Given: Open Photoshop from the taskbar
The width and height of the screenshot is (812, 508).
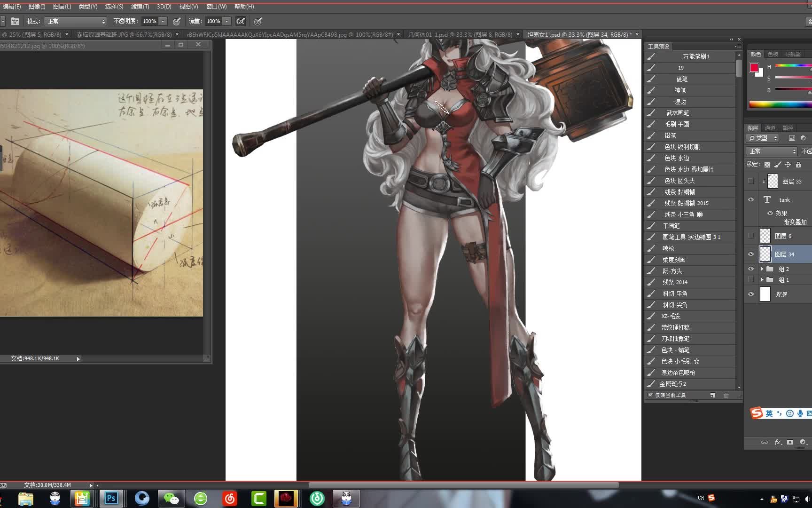Looking at the screenshot, I should click(x=111, y=498).
